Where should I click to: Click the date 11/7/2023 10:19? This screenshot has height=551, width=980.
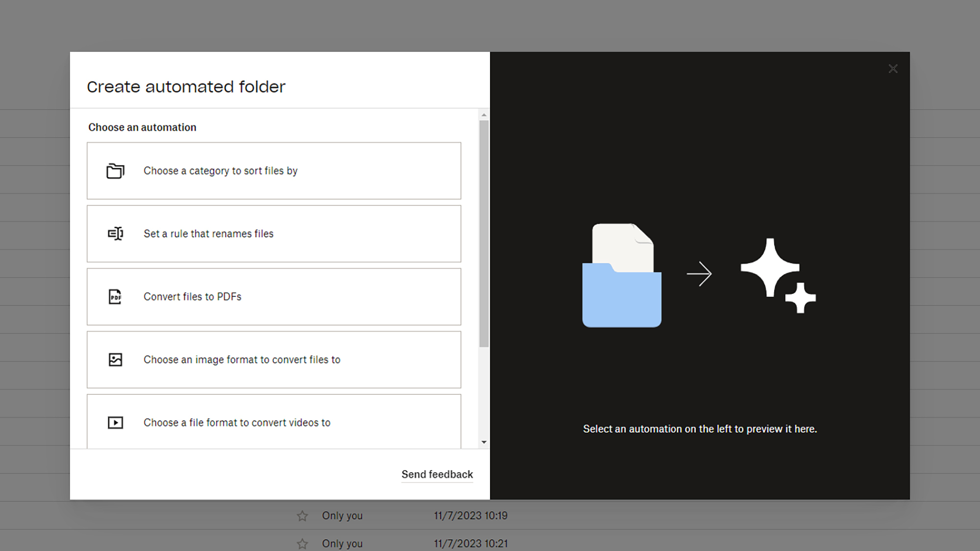click(x=470, y=516)
